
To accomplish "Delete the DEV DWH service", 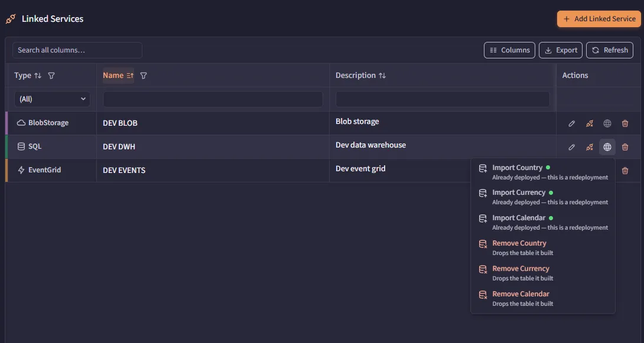I will tap(625, 147).
